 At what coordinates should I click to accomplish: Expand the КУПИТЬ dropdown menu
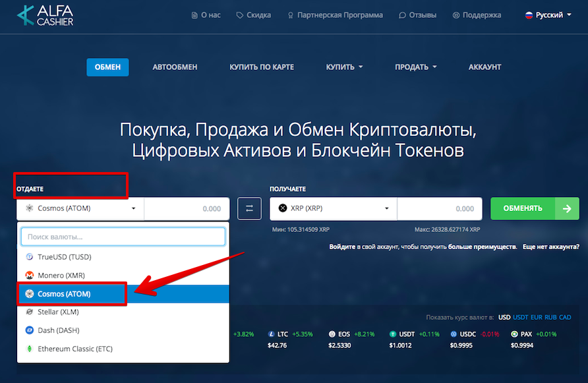[x=344, y=67]
